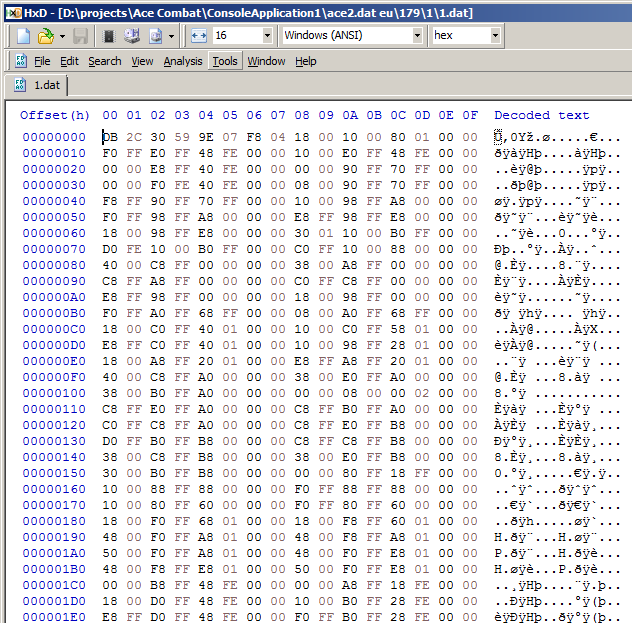
Task: Click the Offset(h) column header
Action: [54, 115]
